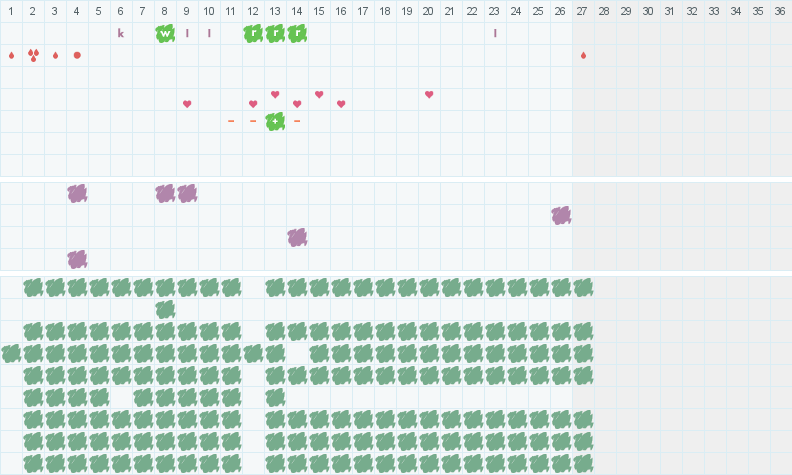
Task: Select the green 'w' marker on day 8
Action: [165, 33]
